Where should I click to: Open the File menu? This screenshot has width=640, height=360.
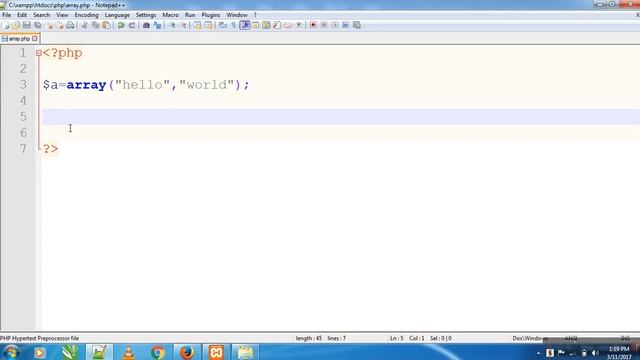[7, 15]
